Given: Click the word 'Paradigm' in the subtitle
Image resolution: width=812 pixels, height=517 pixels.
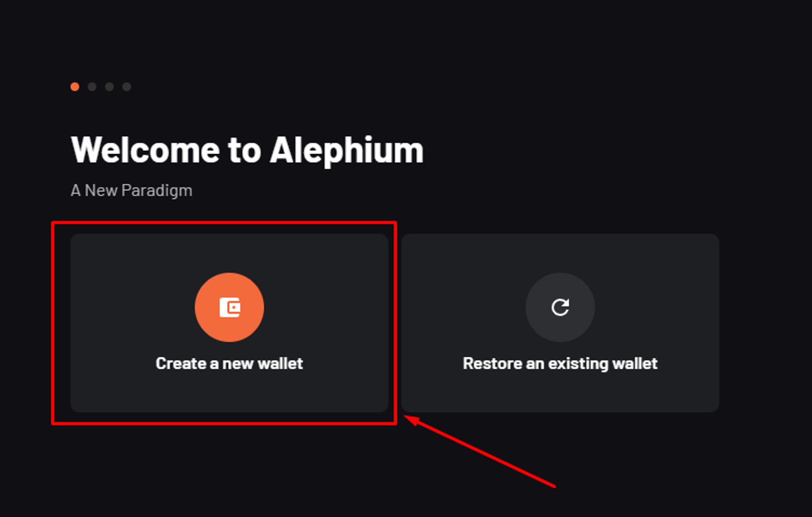Looking at the screenshot, I should point(157,191).
